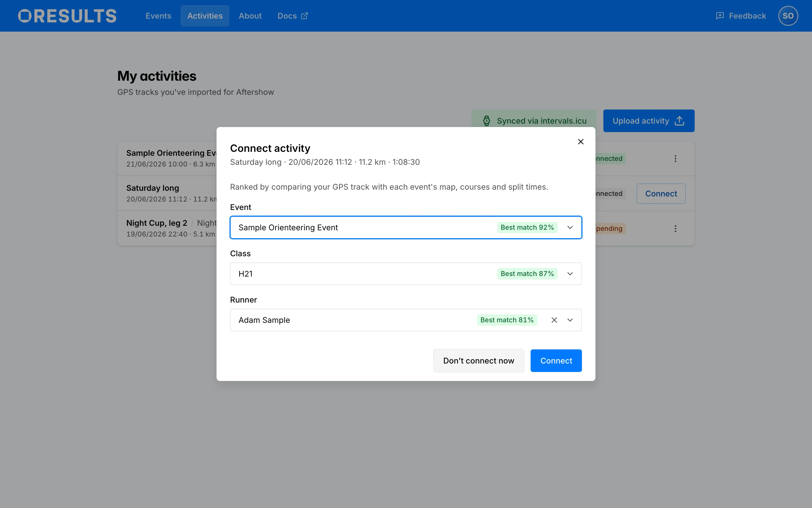Expand the Runner dropdown chevron

[x=570, y=320]
